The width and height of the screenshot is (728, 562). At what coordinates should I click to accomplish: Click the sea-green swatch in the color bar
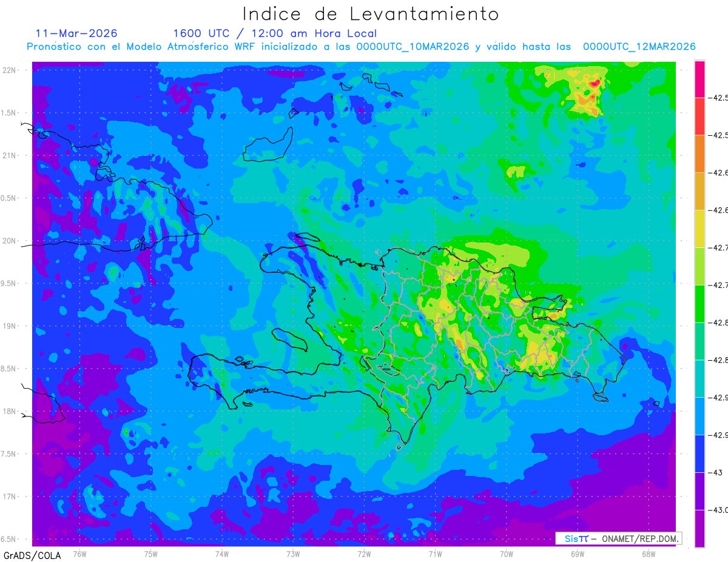pyautogui.click(x=699, y=341)
